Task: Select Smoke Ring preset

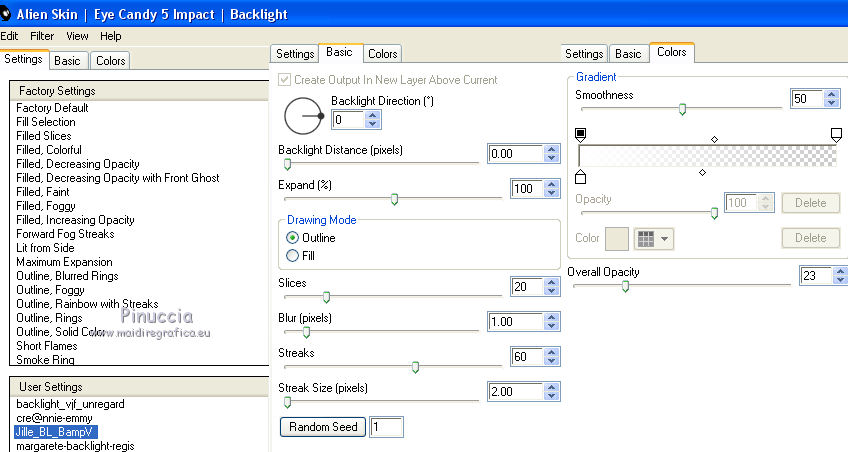Action: coord(45,360)
